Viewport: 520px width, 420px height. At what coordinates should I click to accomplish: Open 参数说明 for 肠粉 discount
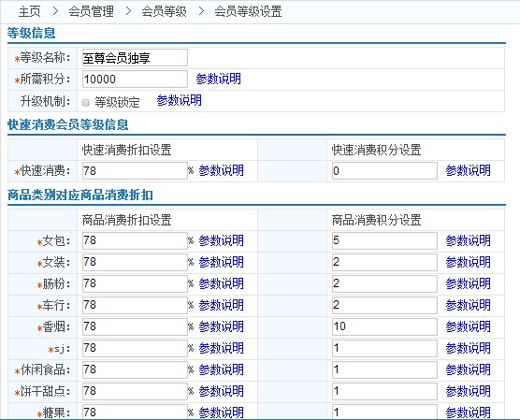point(222,283)
